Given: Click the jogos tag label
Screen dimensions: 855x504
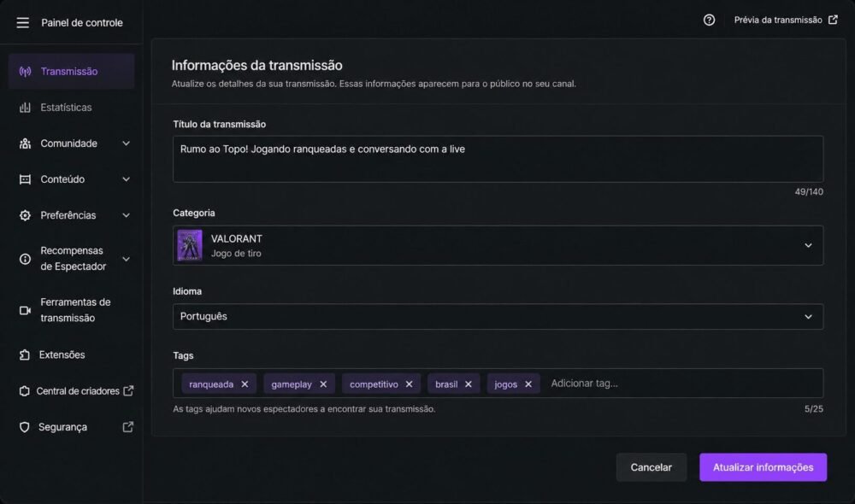Looking at the screenshot, I should (x=505, y=384).
